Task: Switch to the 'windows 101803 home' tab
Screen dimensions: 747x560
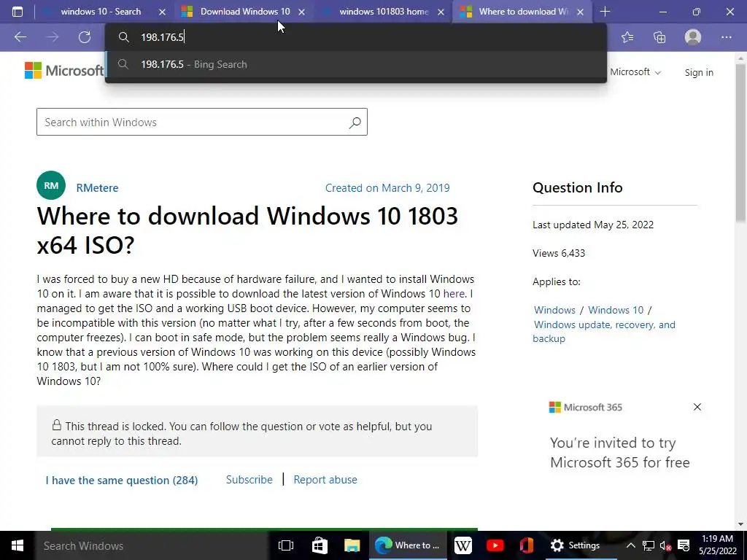Action: click(384, 12)
